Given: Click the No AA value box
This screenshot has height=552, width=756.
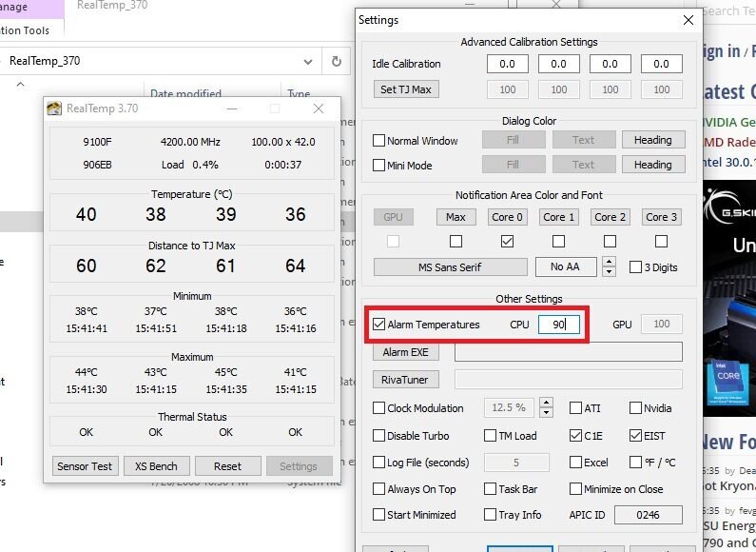Looking at the screenshot, I should click(x=566, y=266).
